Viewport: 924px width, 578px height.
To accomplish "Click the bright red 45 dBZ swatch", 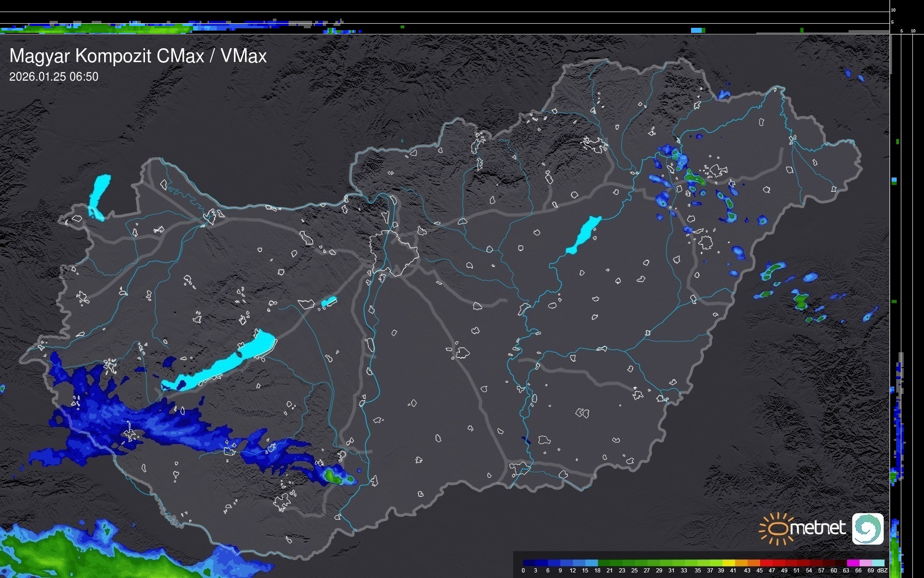I will coord(765,563).
